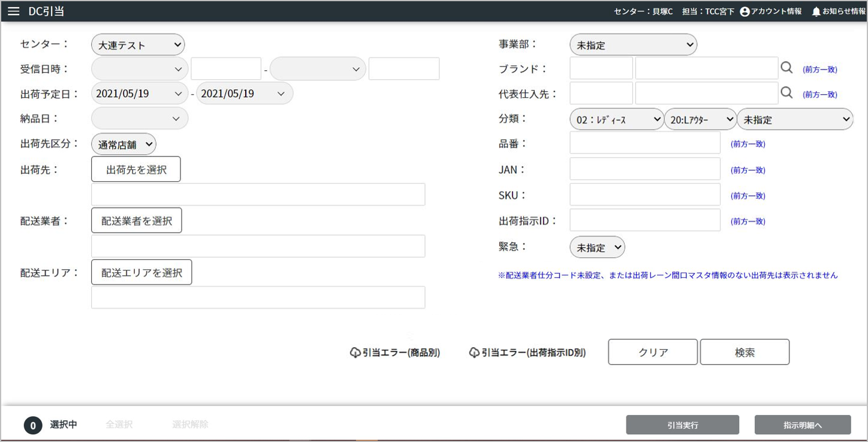Open the hamburger menu icon
868x442 pixels.
click(x=13, y=11)
